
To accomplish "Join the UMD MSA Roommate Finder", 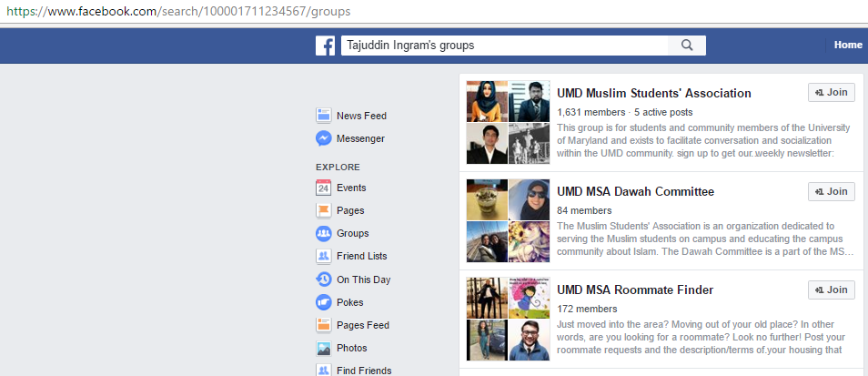I will 831,290.
